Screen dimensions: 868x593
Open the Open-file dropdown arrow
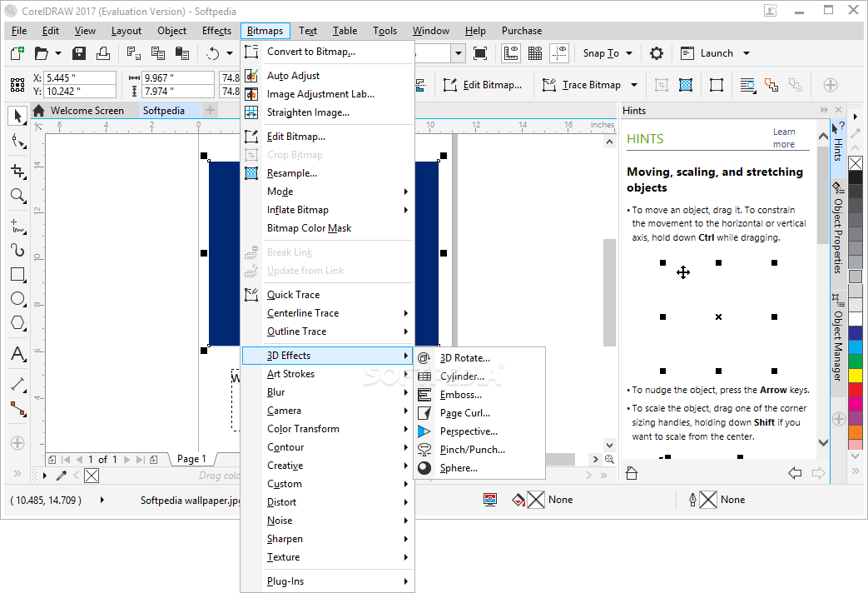point(58,53)
